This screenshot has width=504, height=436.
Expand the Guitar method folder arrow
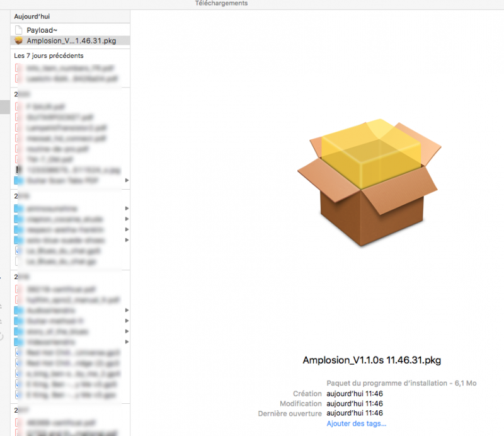point(127,321)
